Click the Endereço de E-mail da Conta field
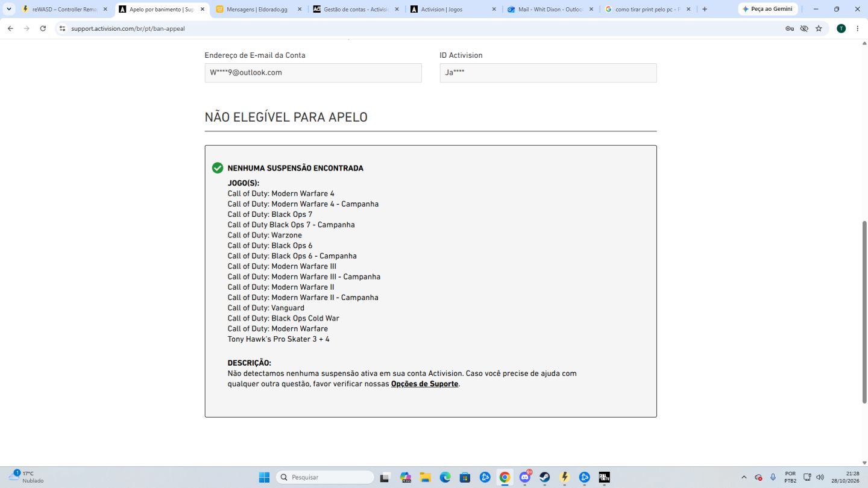Screen dimensions: 868x488 point(313,73)
